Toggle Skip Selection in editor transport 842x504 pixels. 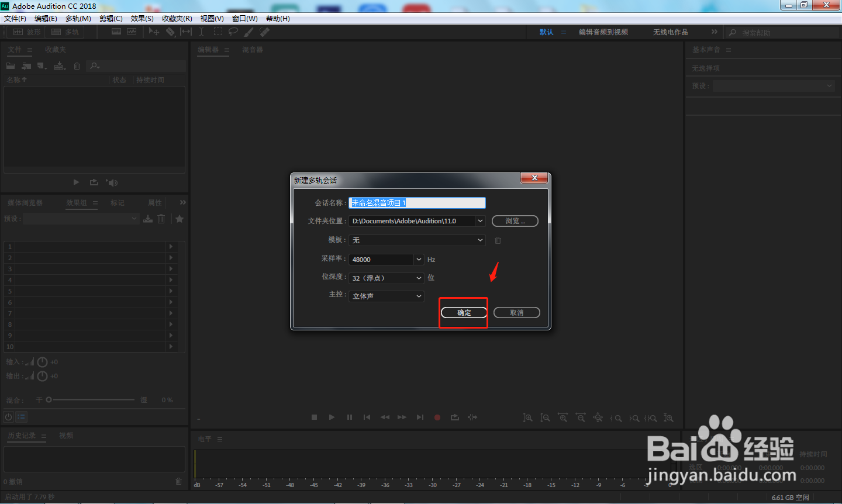coord(472,417)
